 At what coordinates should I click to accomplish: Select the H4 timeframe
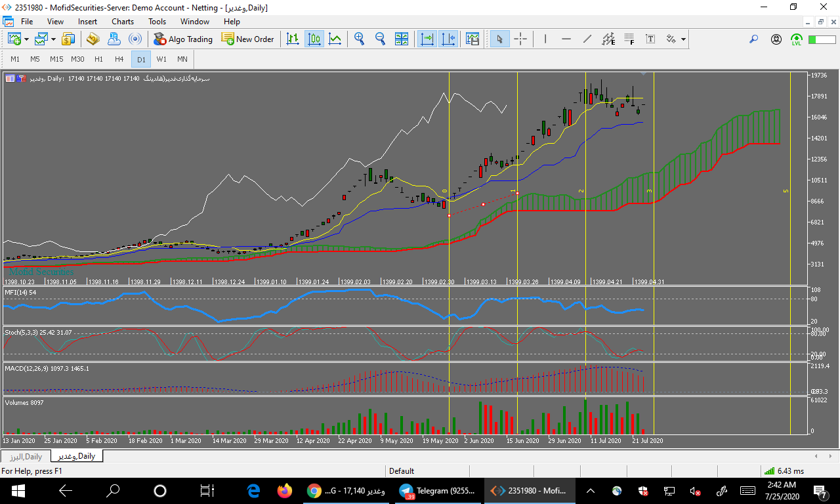tap(119, 59)
